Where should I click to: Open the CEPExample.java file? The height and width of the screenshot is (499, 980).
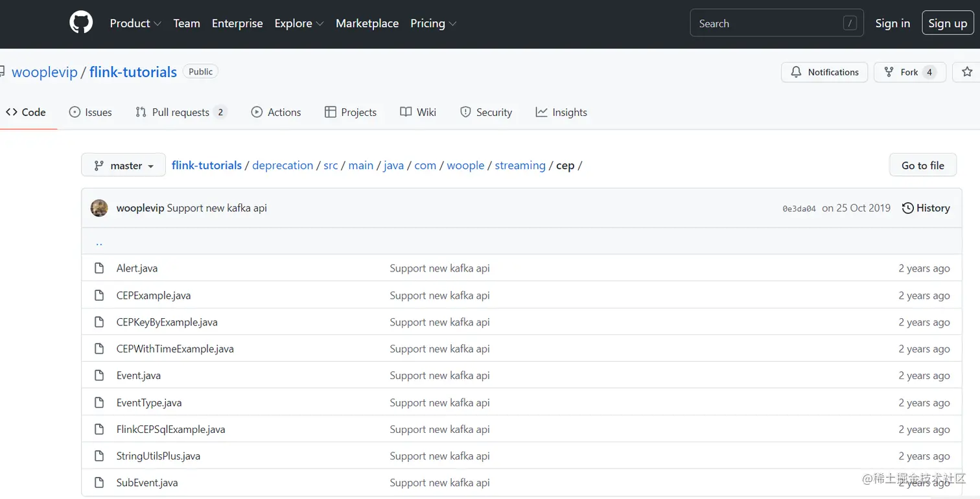(154, 296)
